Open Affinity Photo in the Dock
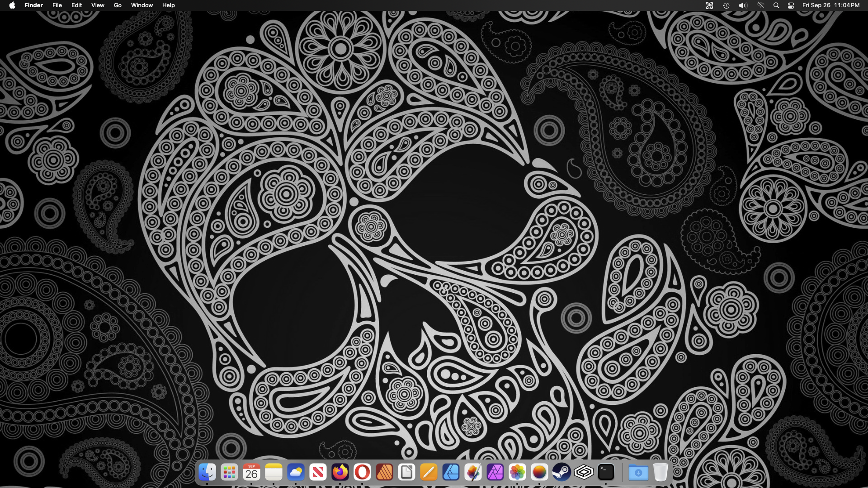Viewport: 868px width, 488px height. pos(495,473)
